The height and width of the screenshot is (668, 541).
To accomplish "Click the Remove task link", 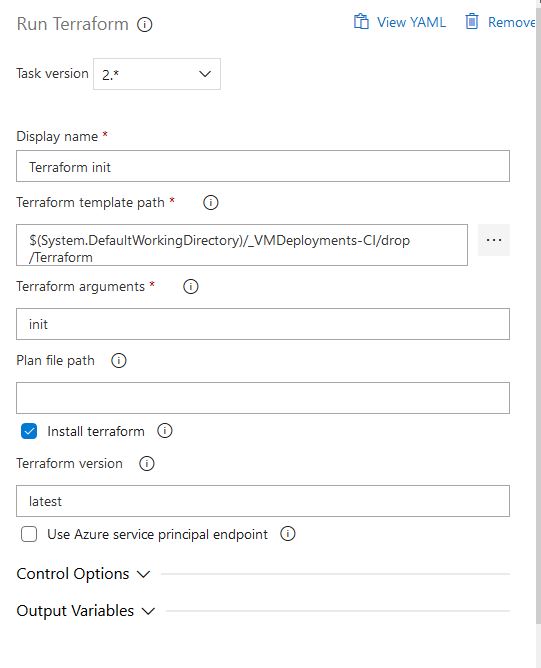I will (x=511, y=22).
